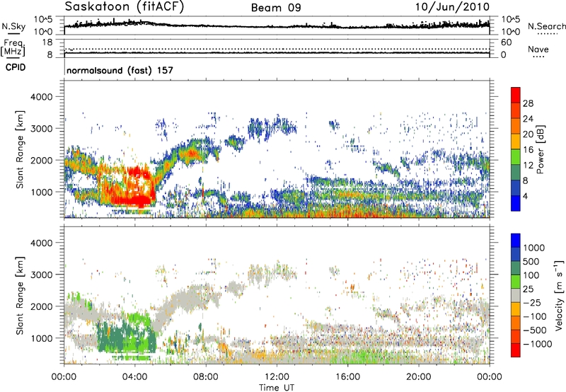Viewport: 566px width, 392px height.
Task: Click the "16" label on Power color bar
Action: point(528,149)
